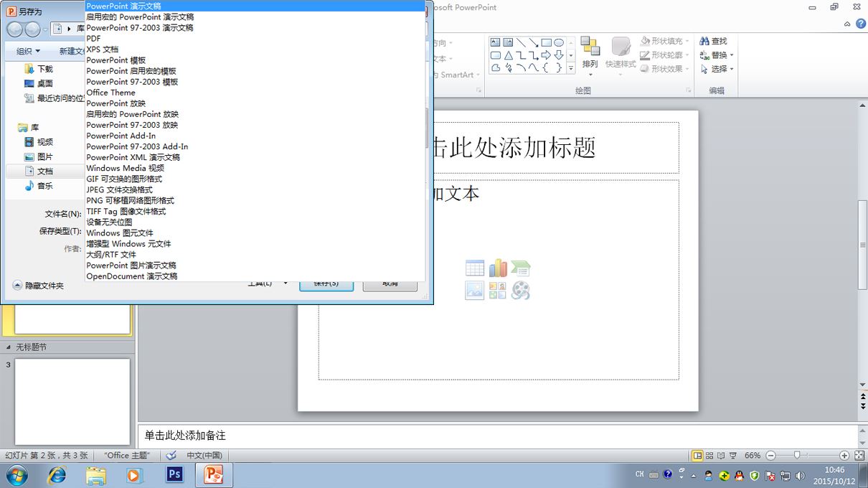Switch to Slide Sorter view
The height and width of the screenshot is (488, 868).
point(709,455)
